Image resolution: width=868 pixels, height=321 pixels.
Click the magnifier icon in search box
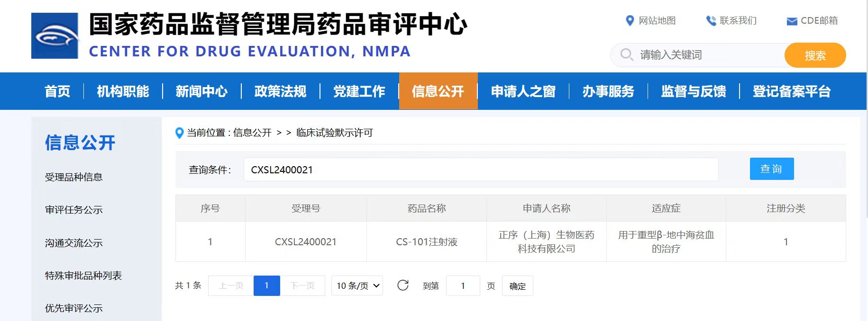click(x=626, y=55)
